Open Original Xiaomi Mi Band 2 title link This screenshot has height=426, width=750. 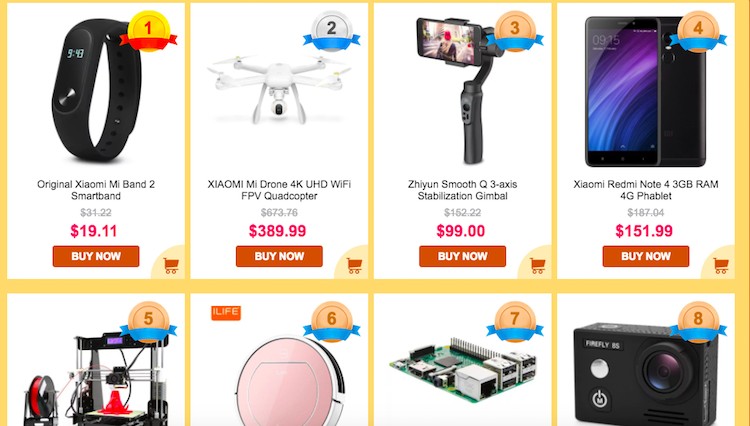96,190
